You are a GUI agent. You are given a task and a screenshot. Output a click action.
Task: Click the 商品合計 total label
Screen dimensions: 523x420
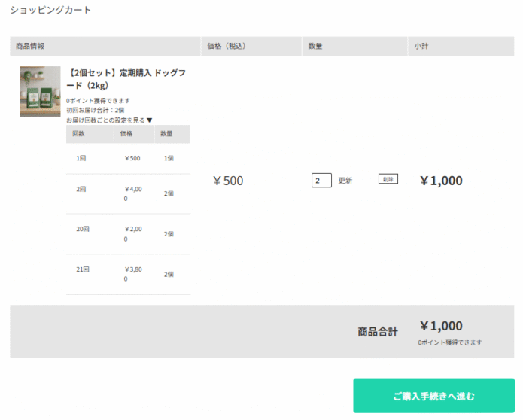click(x=378, y=331)
